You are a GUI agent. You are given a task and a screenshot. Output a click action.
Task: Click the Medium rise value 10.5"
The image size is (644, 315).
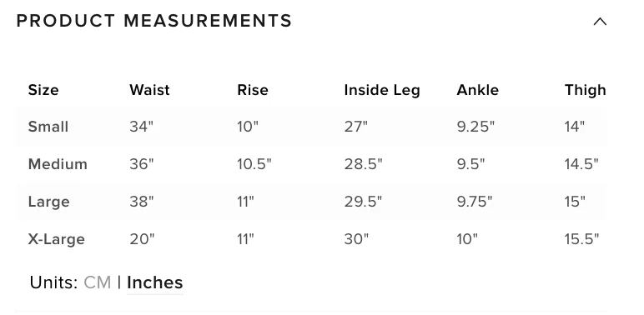(254, 164)
